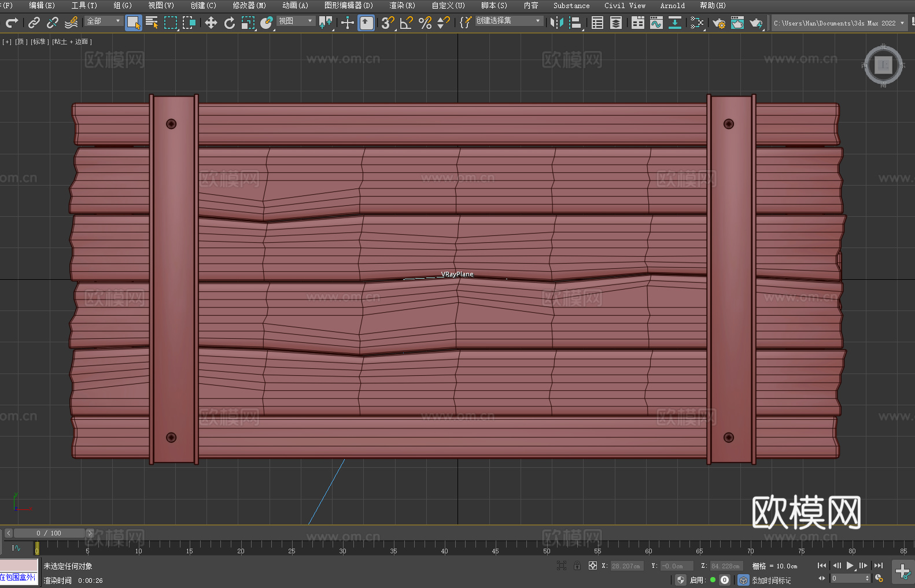The height and width of the screenshot is (588, 915).
Task: Open the Select by Name list
Action: pyautogui.click(x=152, y=23)
